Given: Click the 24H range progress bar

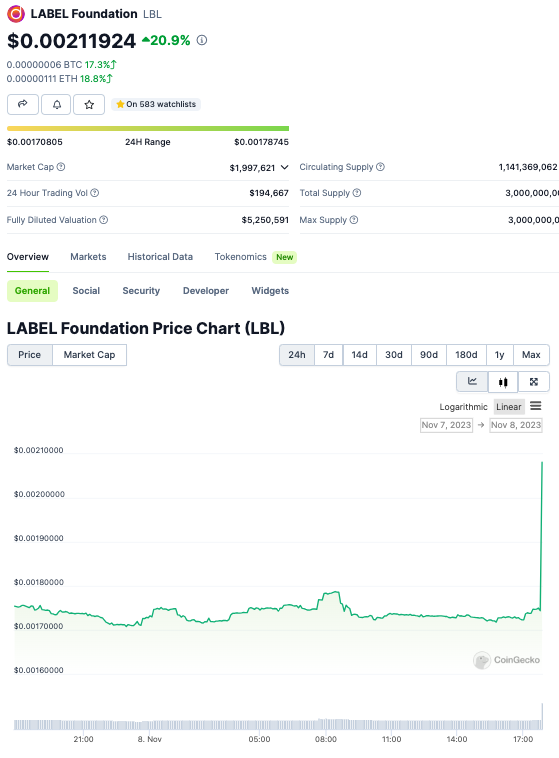Looking at the screenshot, I should point(148,129).
